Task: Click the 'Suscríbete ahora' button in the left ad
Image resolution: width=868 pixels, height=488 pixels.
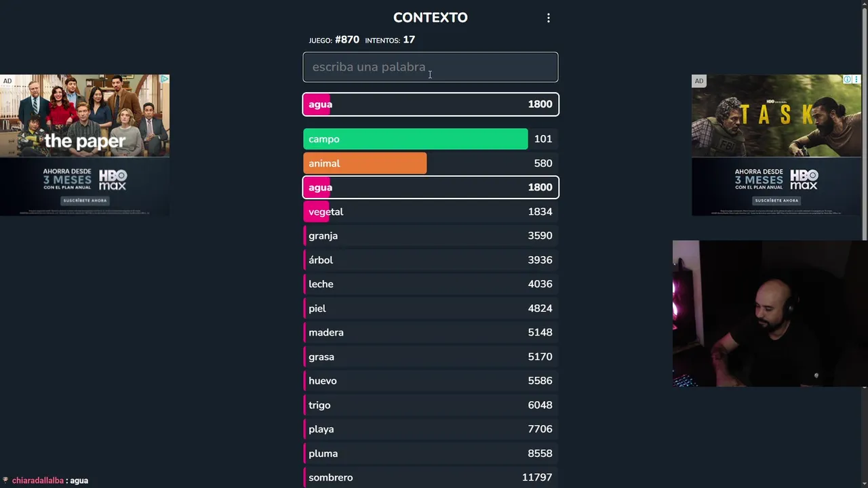Action: pyautogui.click(x=85, y=201)
